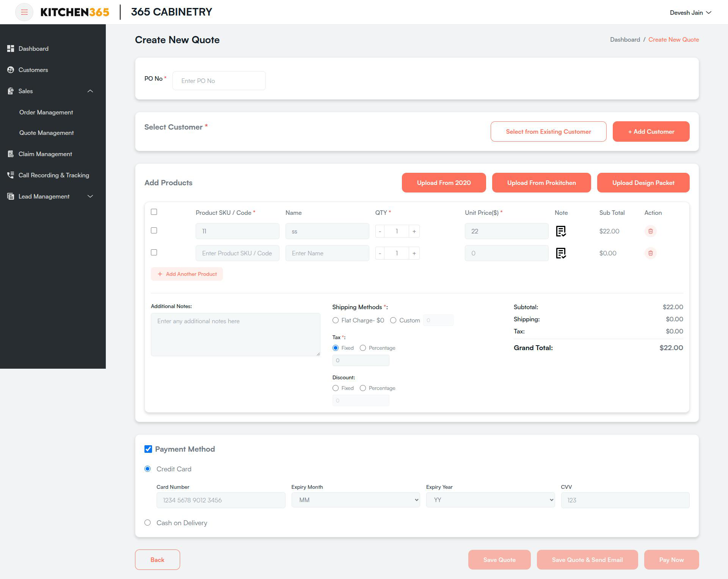Uncheck the Payment Method checkbox
The image size is (728, 579).
point(148,449)
